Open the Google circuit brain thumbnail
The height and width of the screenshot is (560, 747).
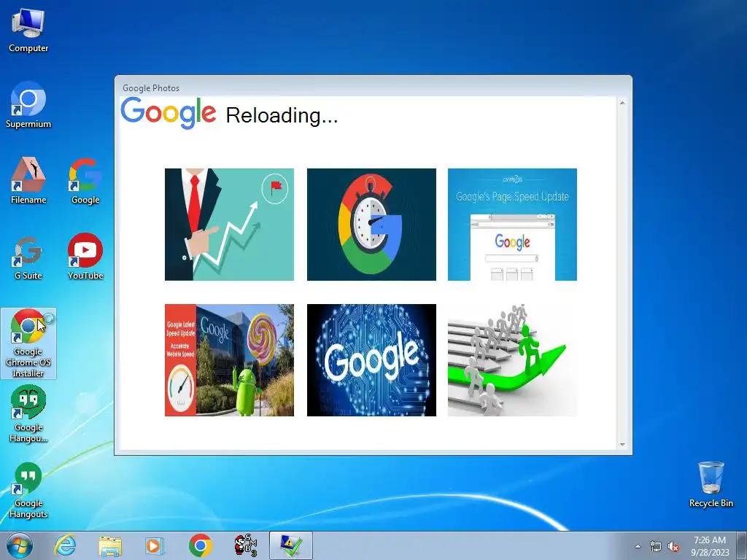coord(371,360)
